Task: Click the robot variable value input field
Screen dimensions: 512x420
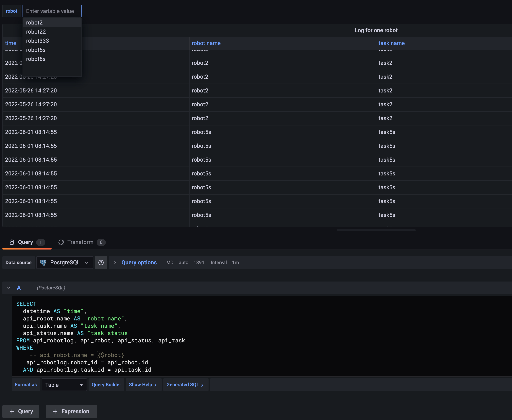Action: pyautogui.click(x=52, y=11)
